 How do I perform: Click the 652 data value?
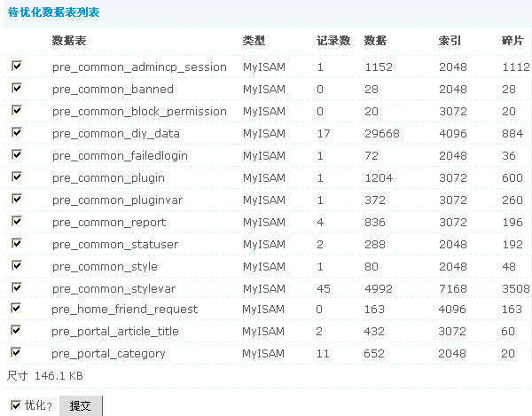coord(374,354)
